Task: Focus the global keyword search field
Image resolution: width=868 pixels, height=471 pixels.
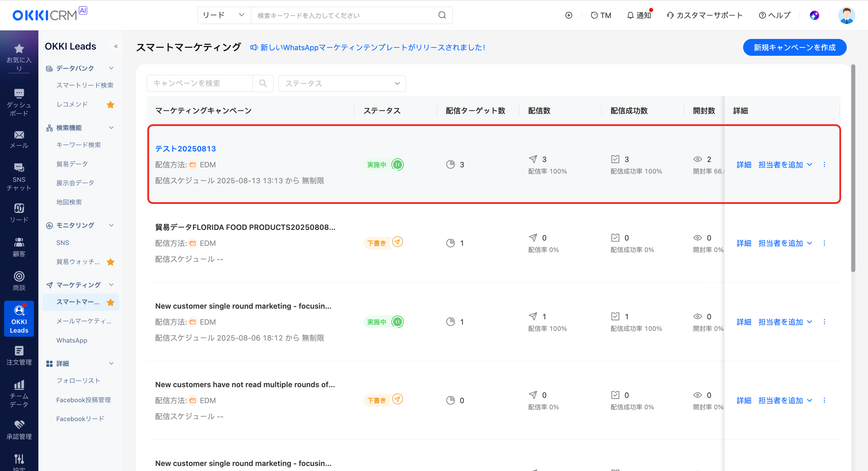Action: pos(344,15)
